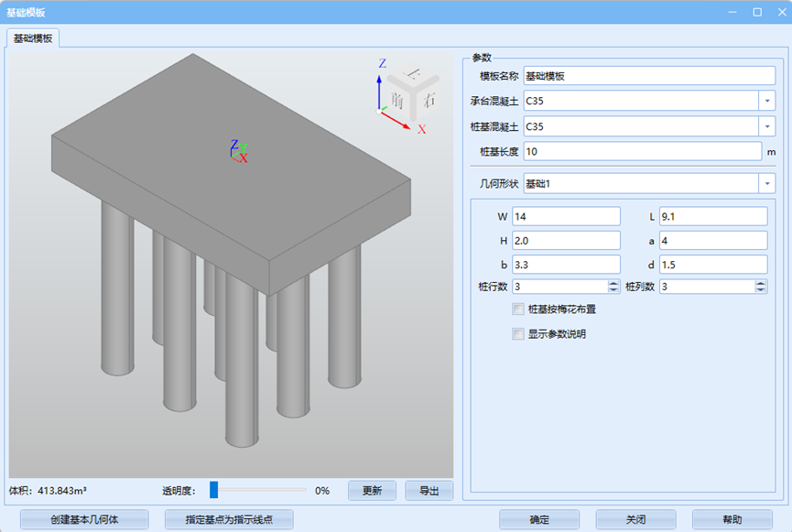
Task: Click 创建基本几何体 button
Action: click(84, 519)
